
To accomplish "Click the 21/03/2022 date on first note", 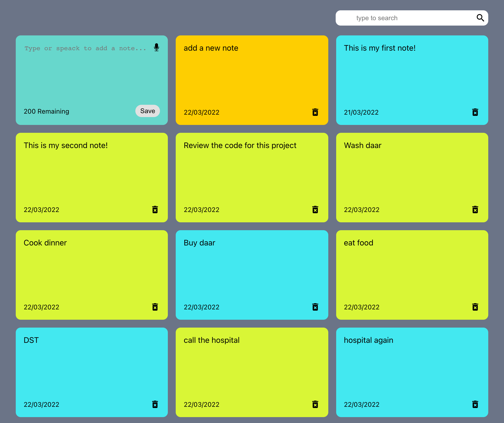I will [361, 112].
